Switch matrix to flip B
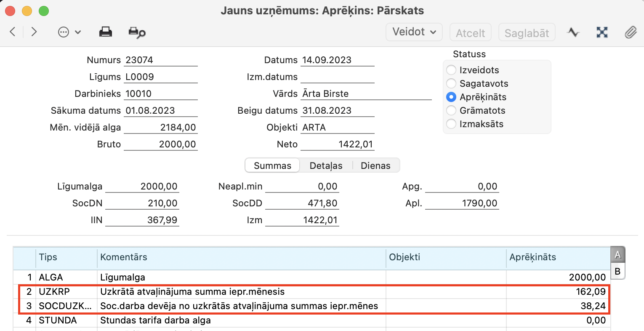The image size is (644, 331). click(617, 271)
